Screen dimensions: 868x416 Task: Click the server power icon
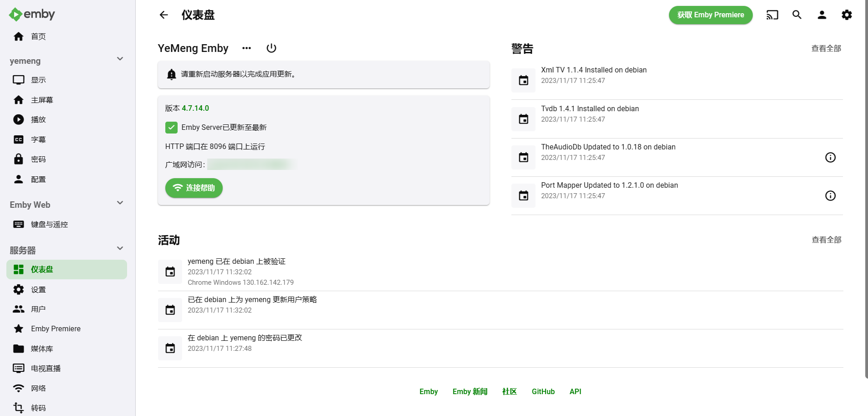271,48
